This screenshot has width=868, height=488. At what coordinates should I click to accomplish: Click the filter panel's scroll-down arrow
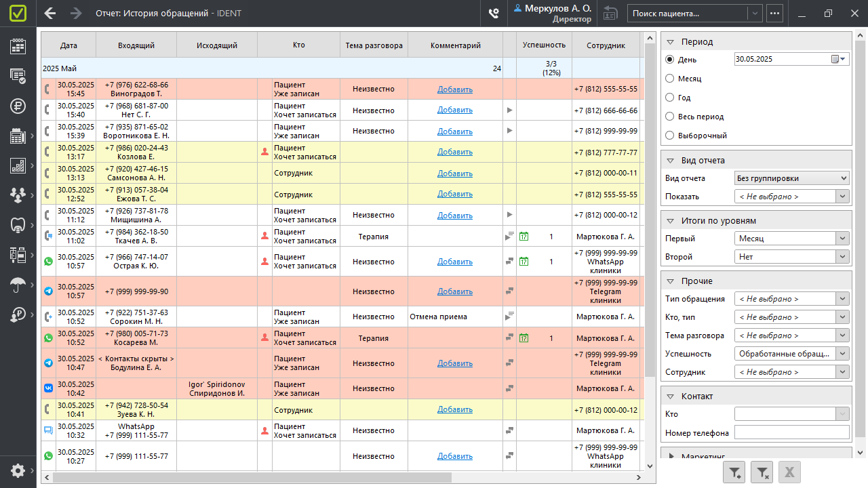tap(861, 452)
